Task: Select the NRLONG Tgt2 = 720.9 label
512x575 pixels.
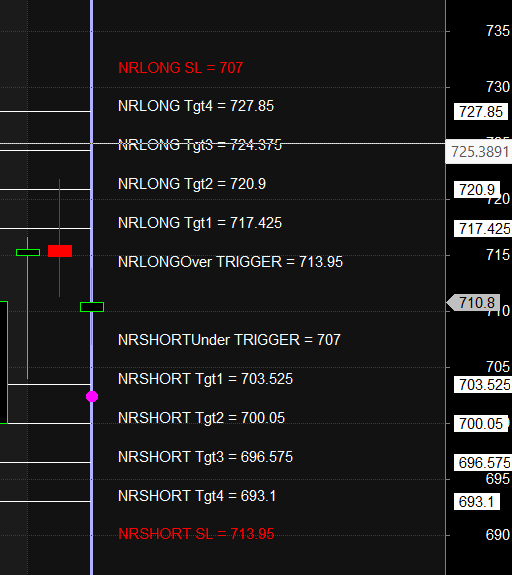Action: [192, 184]
